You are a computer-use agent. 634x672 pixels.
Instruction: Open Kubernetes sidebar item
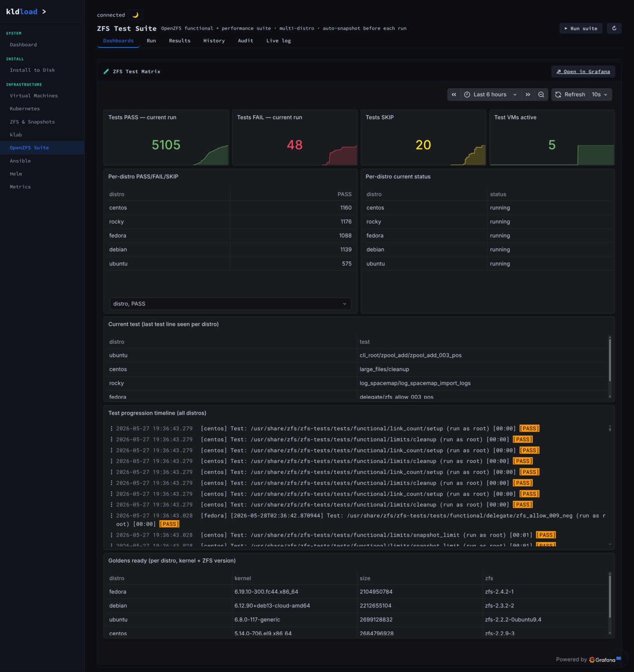pos(42,109)
